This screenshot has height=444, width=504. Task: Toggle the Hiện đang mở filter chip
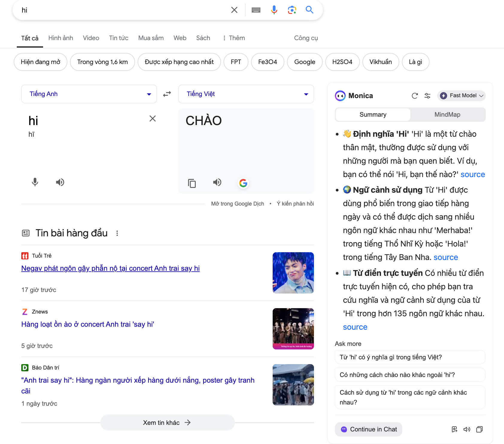[40, 62]
